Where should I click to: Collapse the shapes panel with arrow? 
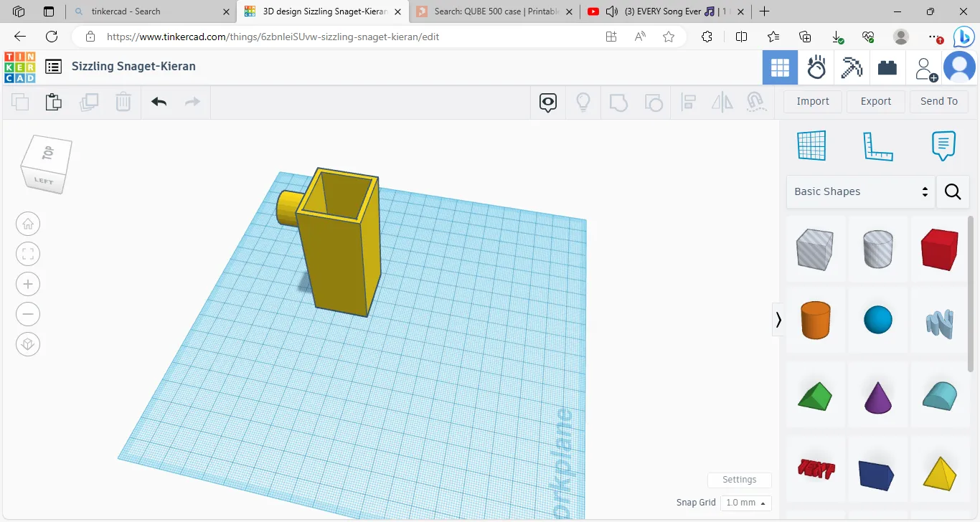pyautogui.click(x=778, y=320)
